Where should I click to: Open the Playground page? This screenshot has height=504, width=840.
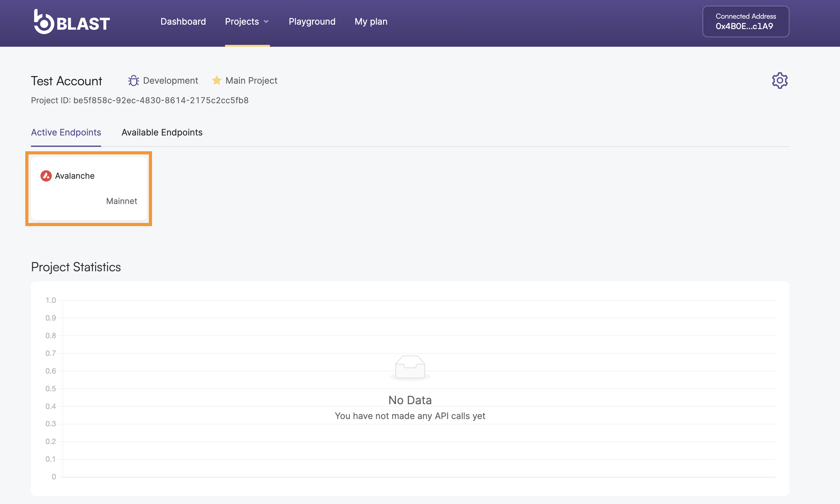point(312,21)
